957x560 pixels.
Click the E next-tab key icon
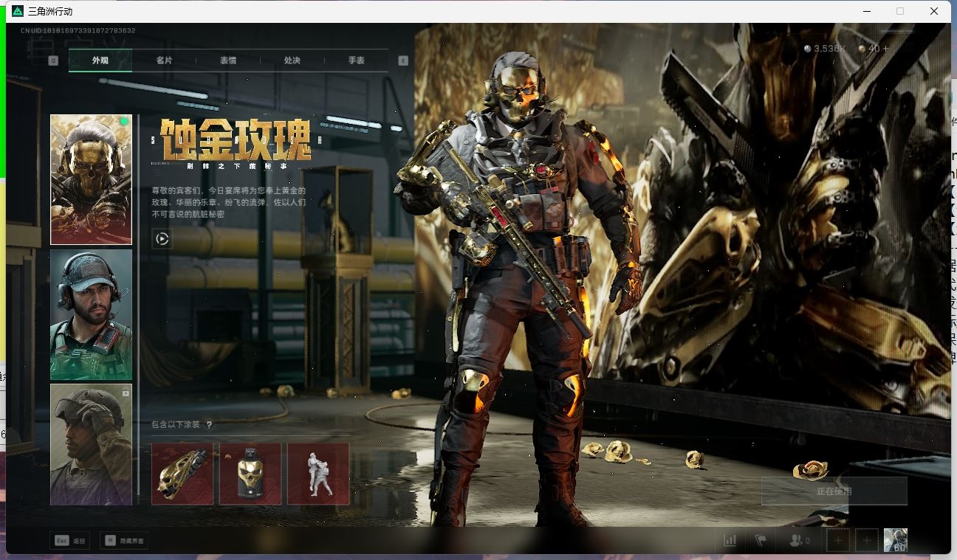pyautogui.click(x=403, y=61)
